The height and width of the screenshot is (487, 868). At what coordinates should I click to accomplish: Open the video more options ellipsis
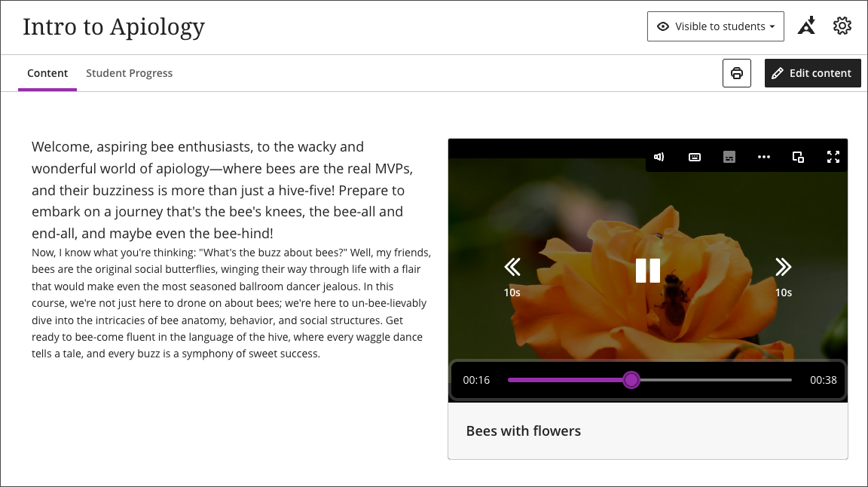[763, 157]
